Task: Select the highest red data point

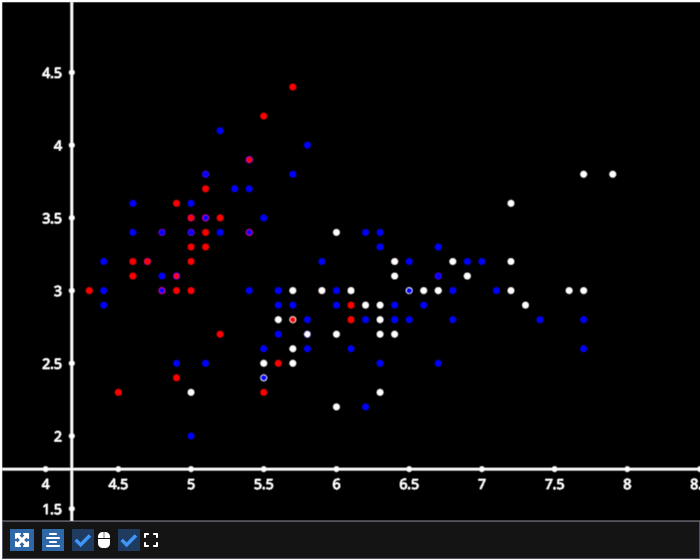Action: 293,87
